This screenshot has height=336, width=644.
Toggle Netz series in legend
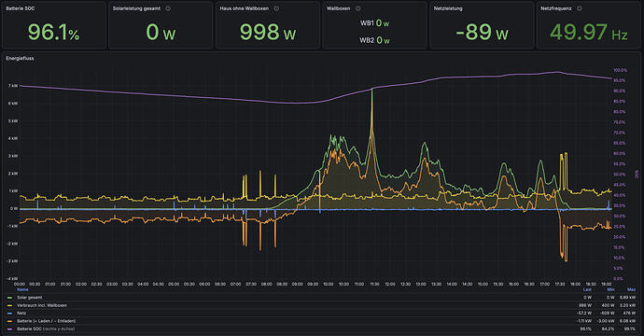[21, 313]
